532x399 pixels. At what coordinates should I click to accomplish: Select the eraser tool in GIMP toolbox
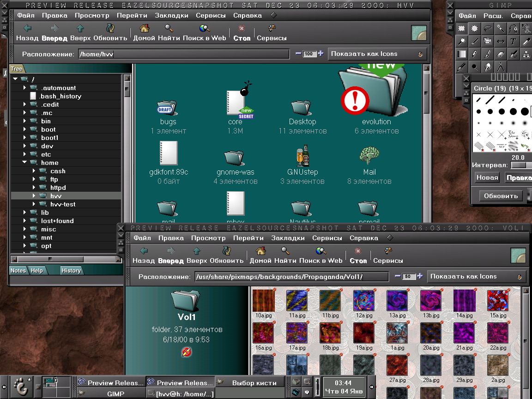pyautogui.click(x=500, y=54)
